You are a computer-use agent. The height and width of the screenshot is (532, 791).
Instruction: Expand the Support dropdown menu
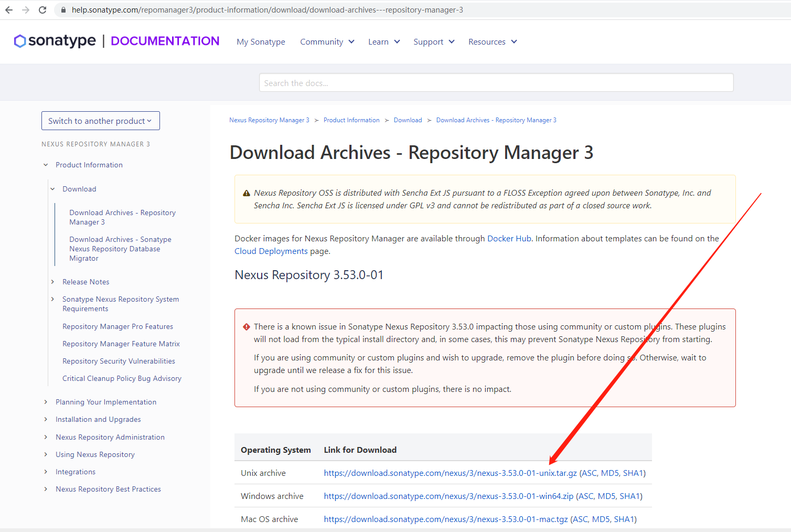click(434, 42)
